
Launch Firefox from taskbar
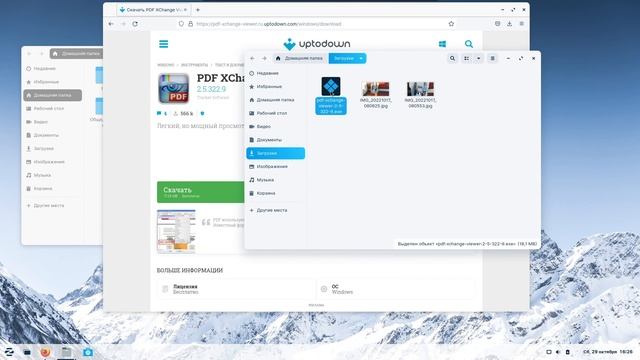(x=45, y=352)
